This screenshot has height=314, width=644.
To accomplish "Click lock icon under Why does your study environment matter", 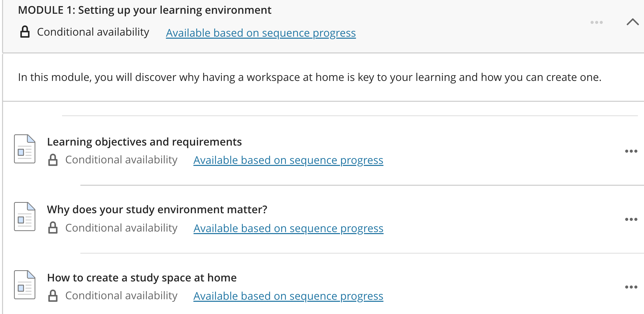I will (53, 228).
